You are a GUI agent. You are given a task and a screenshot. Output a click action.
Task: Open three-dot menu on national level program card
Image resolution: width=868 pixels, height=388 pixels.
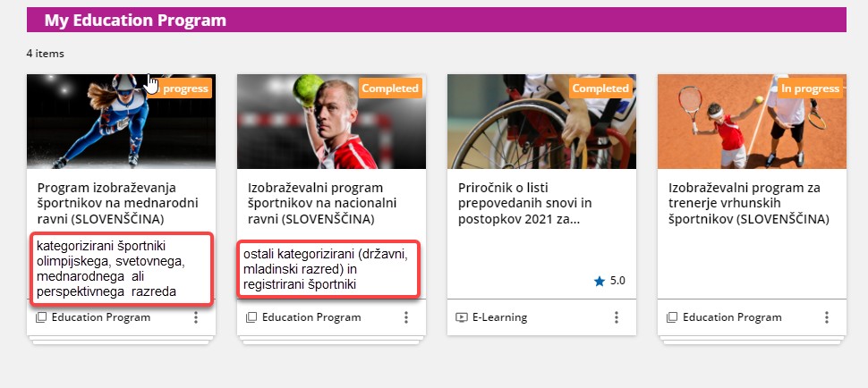405,317
